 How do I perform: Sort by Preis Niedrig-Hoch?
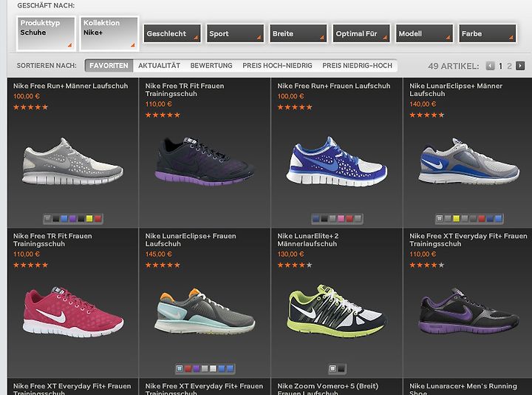point(358,66)
